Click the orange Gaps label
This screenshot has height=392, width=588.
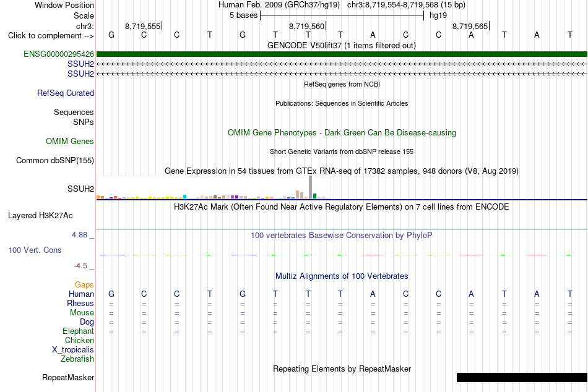pyautogui.click(x=84, y=285)
